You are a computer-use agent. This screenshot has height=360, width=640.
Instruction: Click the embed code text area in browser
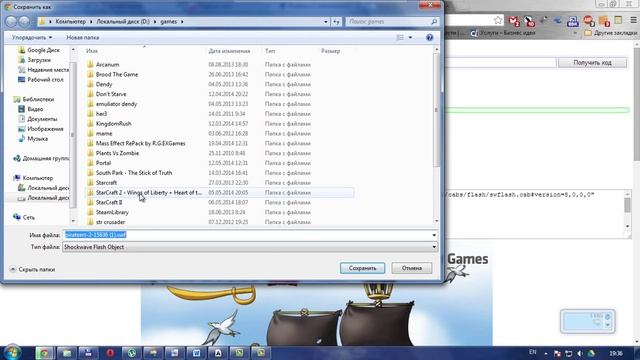click(536, 213)
